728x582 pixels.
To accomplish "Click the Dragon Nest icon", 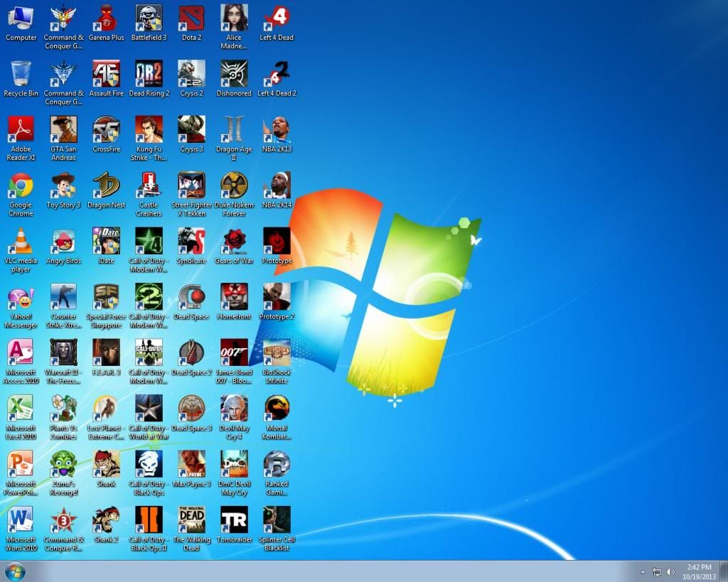I will 107,190.
